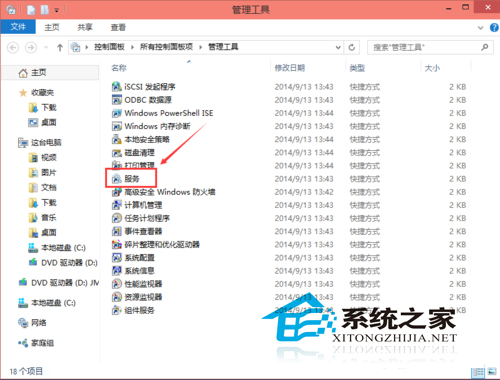Click 控制面板 in the breadcrumb path

point(109,47)
